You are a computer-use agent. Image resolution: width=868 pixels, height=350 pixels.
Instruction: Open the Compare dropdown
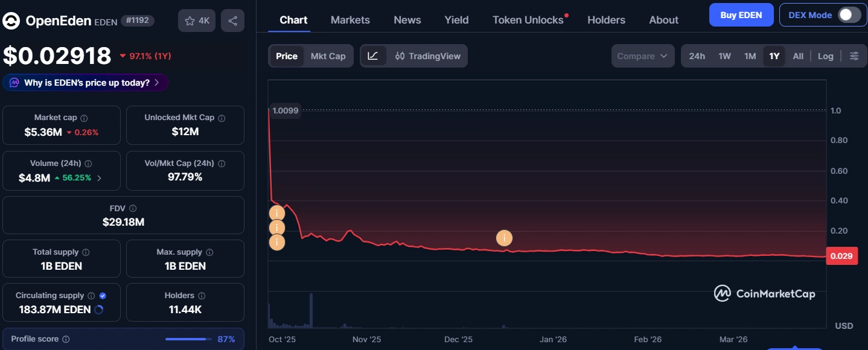(x=642, y=56)
